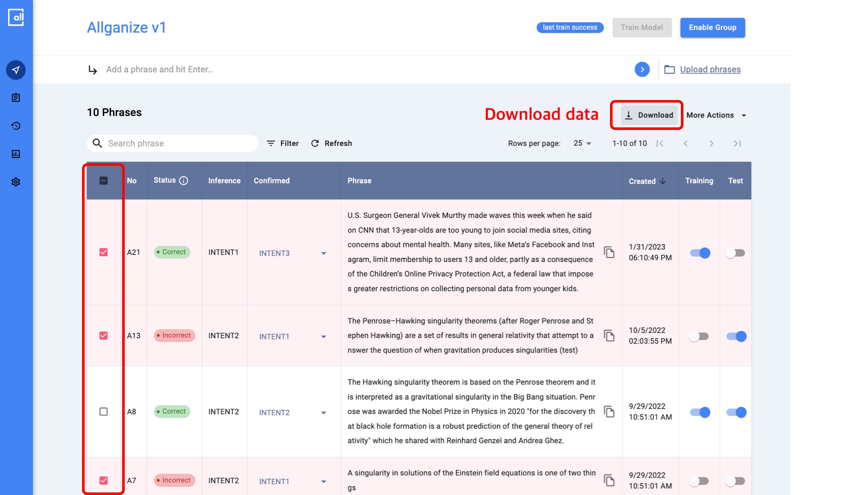The height and width of the screenshot is (495, 868).
Task: Click the Download button
Action: pos(649,115)
